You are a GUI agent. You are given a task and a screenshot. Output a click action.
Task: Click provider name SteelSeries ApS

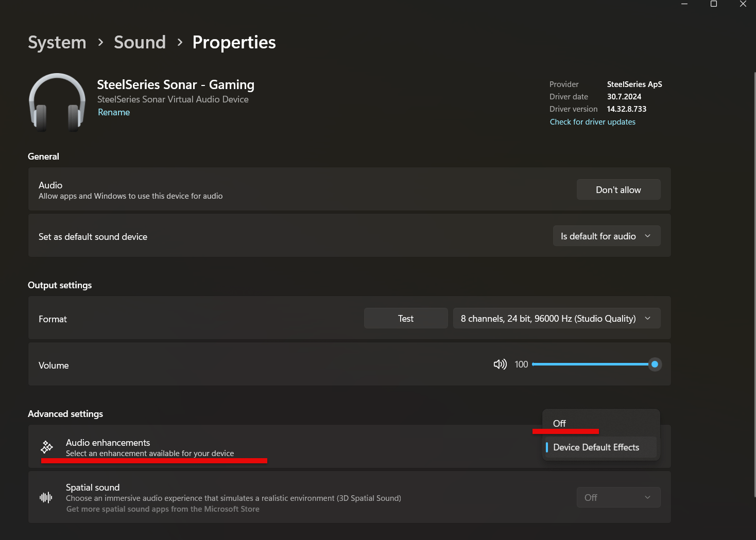tap(634, 84)
